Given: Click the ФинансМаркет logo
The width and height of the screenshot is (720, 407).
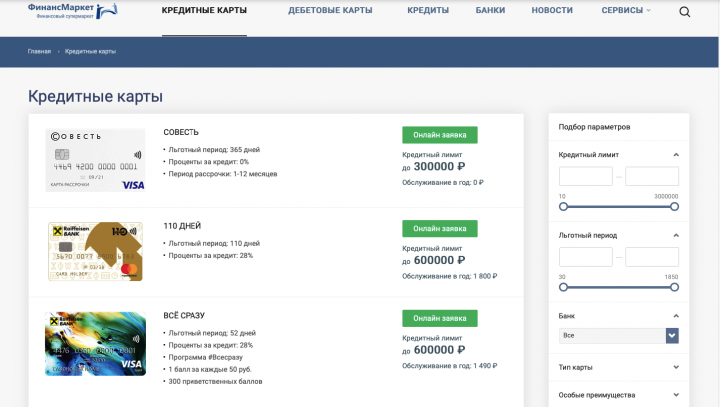Looking at the screenshot, I should (x=73, y=11).
